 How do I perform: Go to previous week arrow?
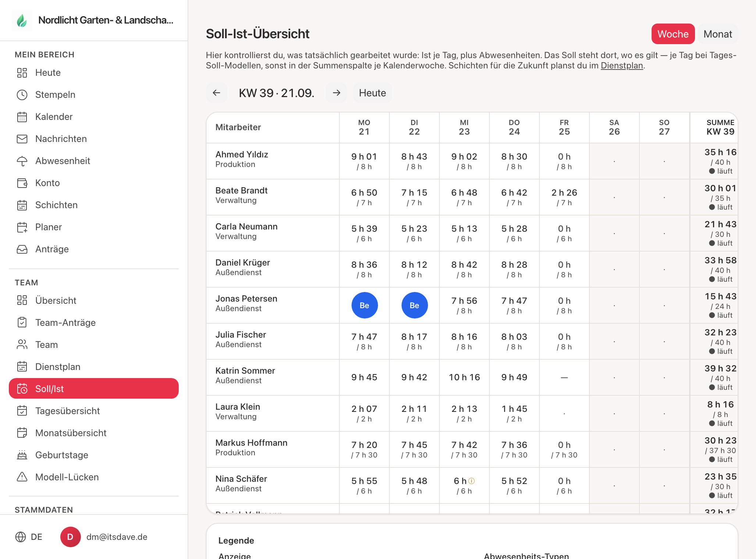pos(217,93)
